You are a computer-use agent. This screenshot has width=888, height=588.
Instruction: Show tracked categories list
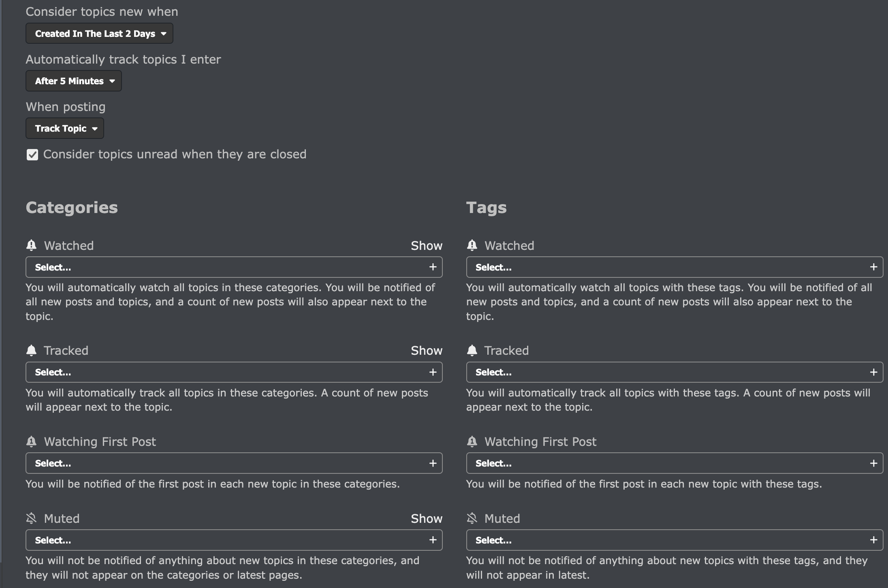(x=426, y=351)
